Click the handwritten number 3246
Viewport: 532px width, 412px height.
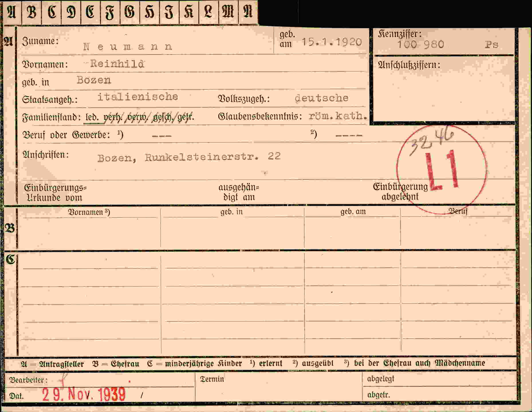432,140
